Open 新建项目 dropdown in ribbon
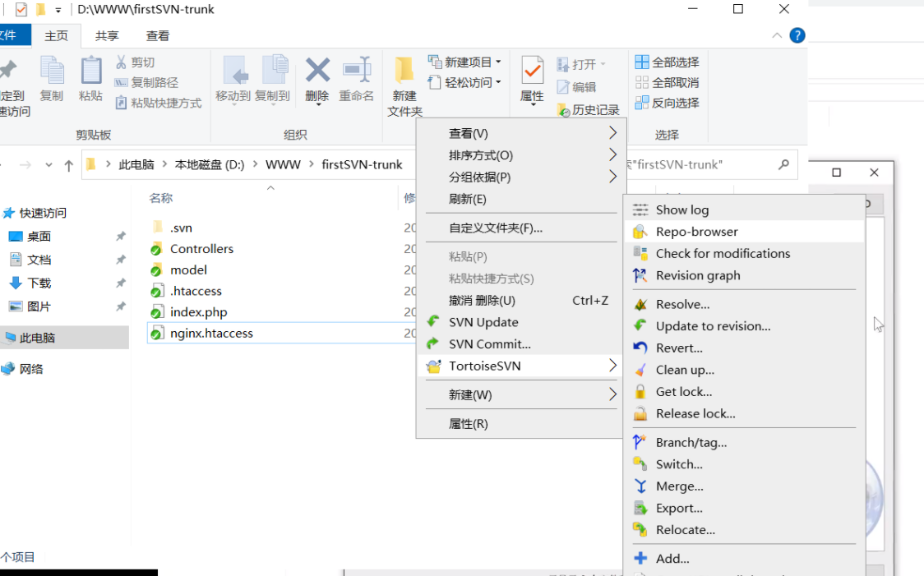 (x=465, y=62)
